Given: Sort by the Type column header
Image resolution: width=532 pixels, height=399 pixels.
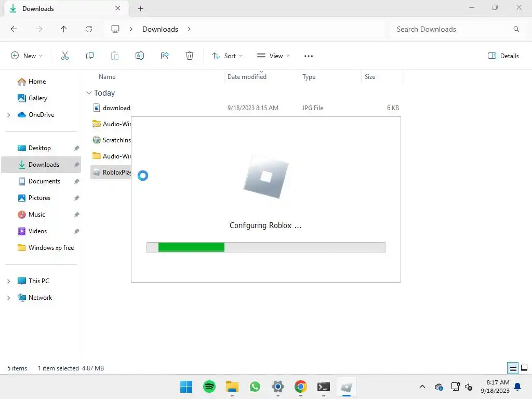Looking at the screenshot, I should tap(309, 77).
